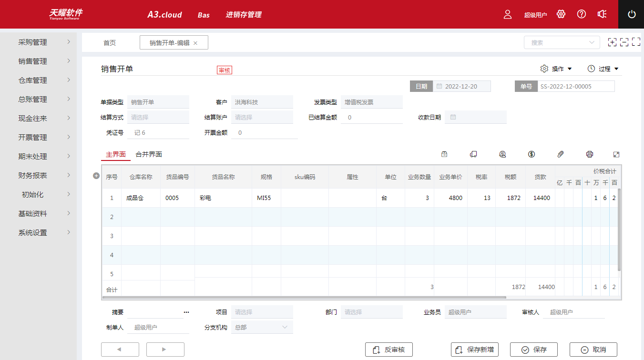Close the 销售开单-编辑 tab

[195, 43]
